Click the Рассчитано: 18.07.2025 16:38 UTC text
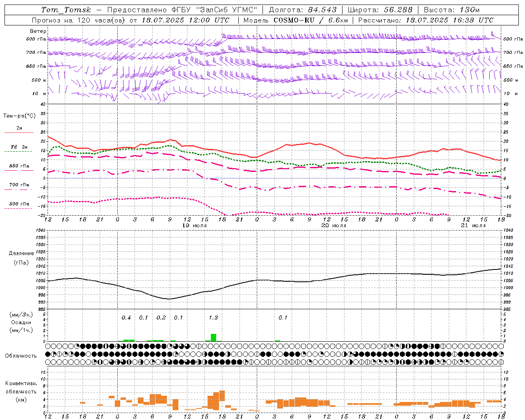525x420 pixels. [426, 20]
